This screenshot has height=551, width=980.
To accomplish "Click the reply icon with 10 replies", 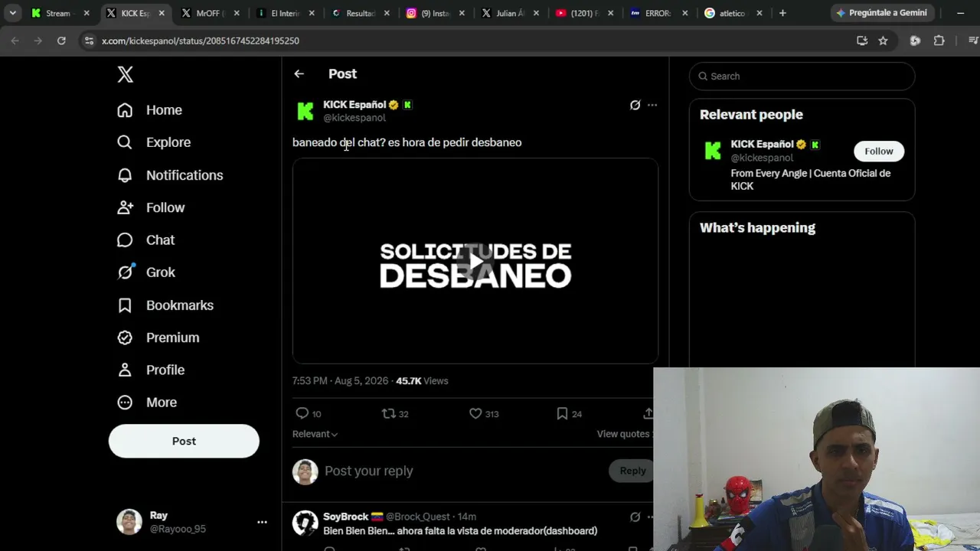I will click(x=302, y=413).
